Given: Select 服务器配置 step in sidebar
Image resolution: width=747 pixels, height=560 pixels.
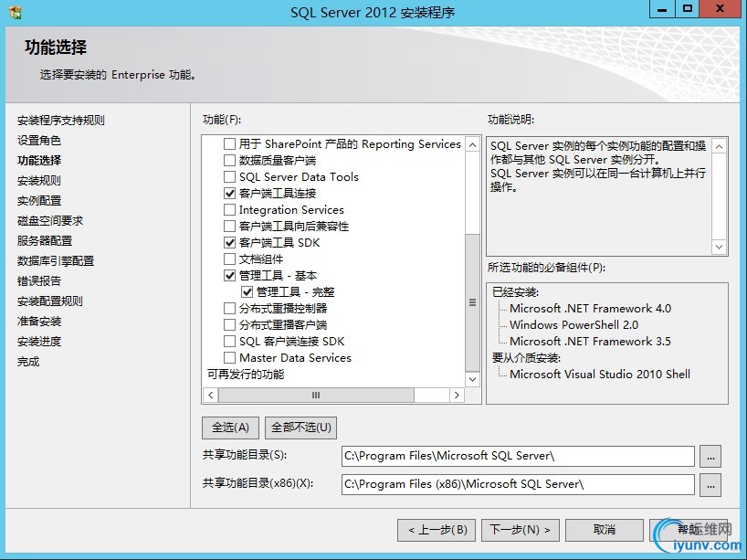Looking at the screenshot, I should pyautogui.click(x=45, y=240).
